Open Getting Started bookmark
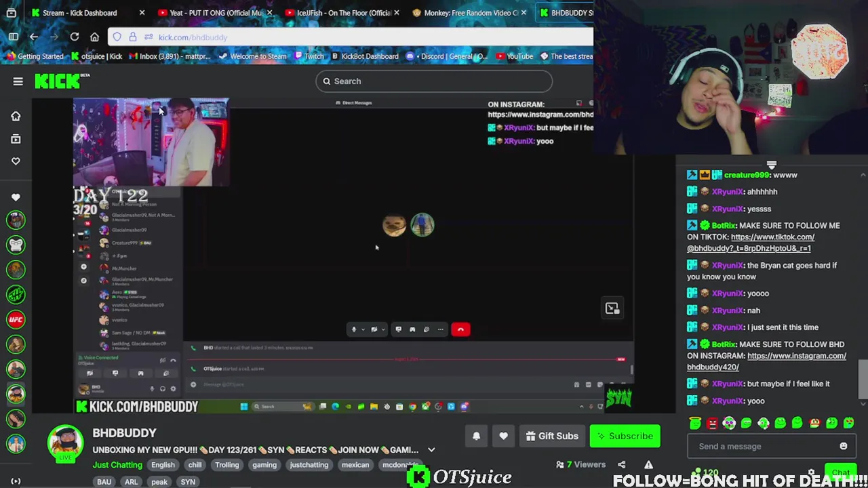Screen dimensions: 868x488 click(x=35, y=56)
